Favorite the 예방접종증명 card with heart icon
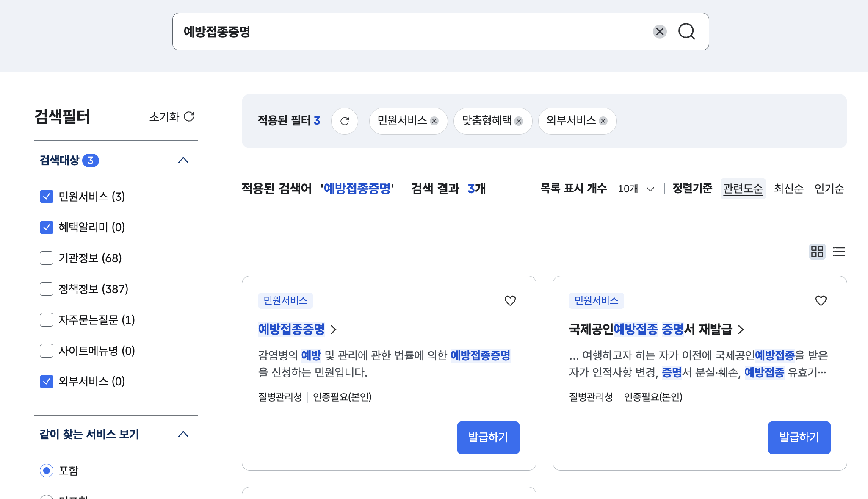Viewport: 868px width, 499px height. [510, 301]
